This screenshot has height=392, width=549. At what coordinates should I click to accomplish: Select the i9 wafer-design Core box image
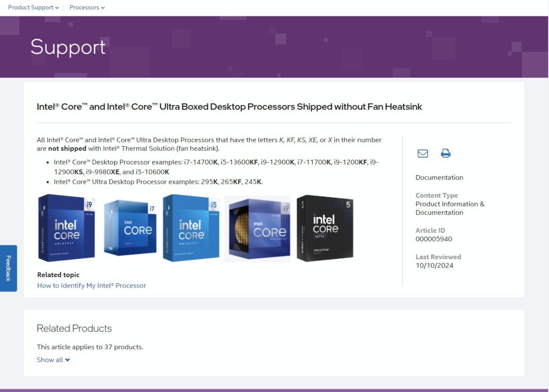click(257, 228)
